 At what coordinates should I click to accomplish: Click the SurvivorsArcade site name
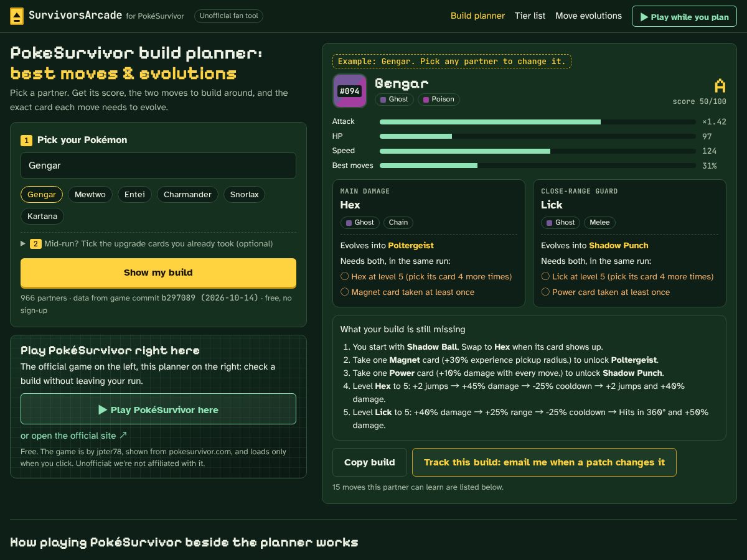pos(75,16)
